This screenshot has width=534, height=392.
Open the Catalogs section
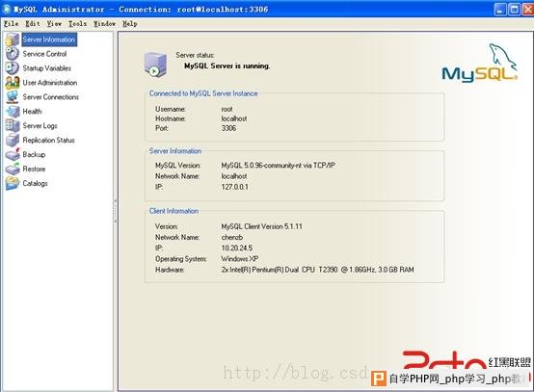point(35,183)
